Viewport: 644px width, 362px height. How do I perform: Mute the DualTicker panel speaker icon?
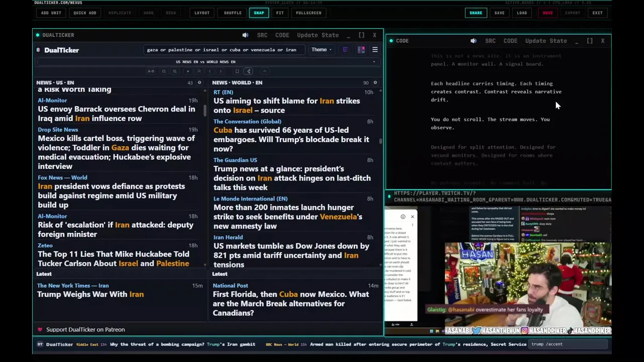point(245,35)
